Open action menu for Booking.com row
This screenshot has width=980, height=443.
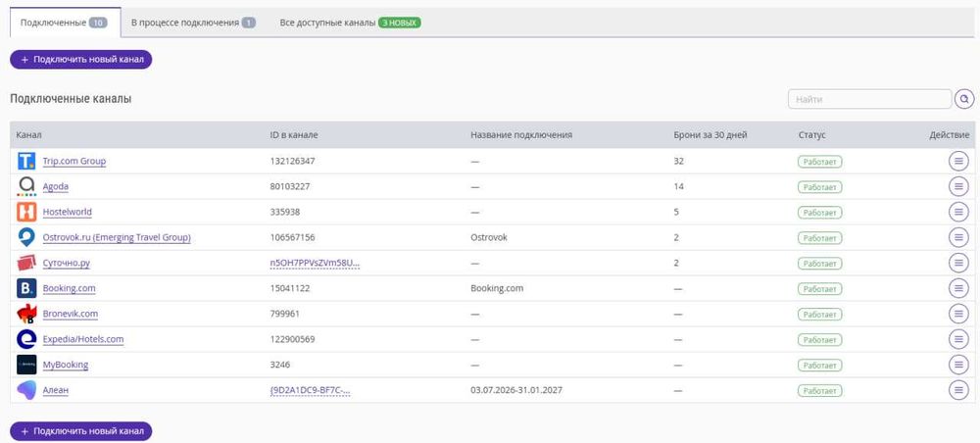point(958,288)
